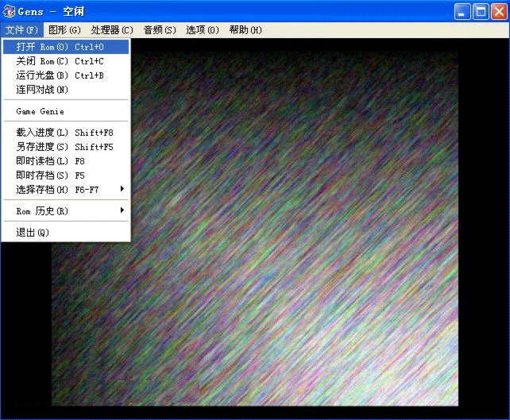Maximize the Gens window

point(481,12)
